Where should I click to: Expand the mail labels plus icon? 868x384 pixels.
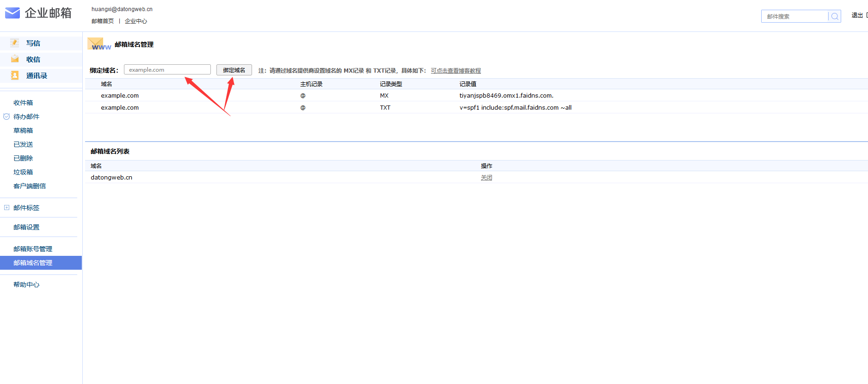pyautogui.click(x=6, y=208)
